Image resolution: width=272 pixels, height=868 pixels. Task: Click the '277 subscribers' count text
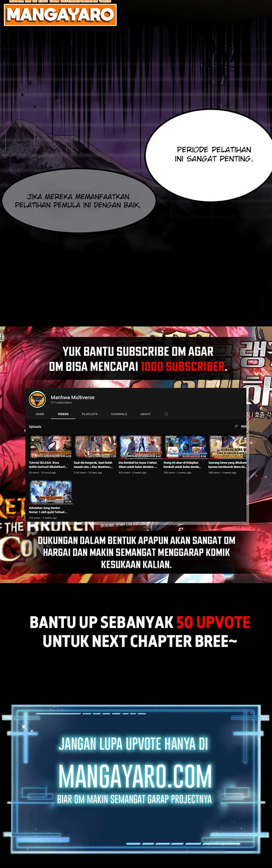[x=61, y=403]
